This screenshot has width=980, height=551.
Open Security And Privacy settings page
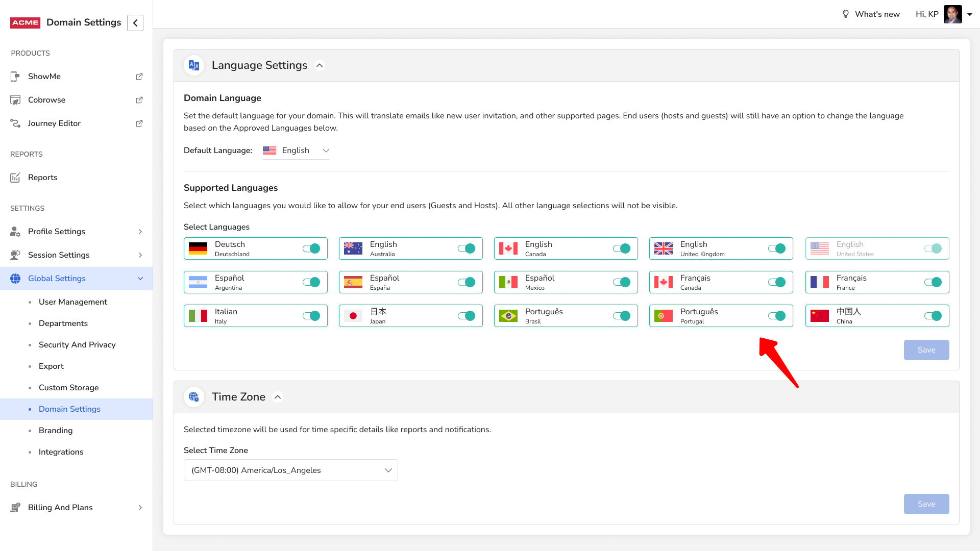[77, 345]
